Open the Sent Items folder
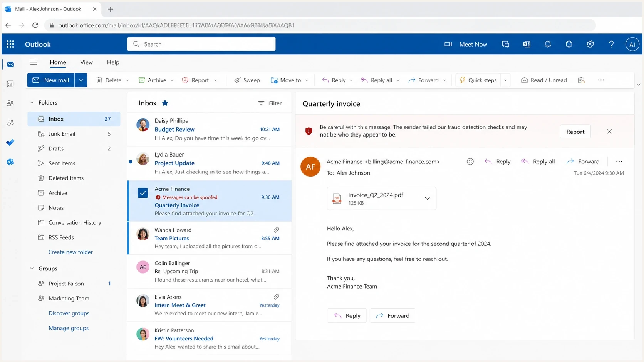The height and width of the screenshot is (362, 644). click(x=74, y=163)
